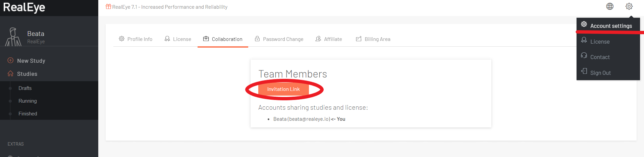Choose Account settings from the dropdown menu
The width and height of the screenshot is (644, 157).
611,26
